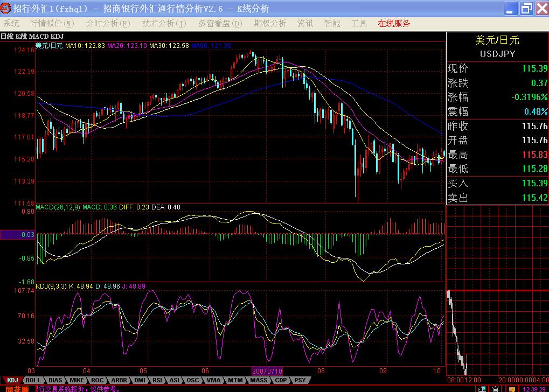Switch to the RSI indicator tab

click(157, 380)
